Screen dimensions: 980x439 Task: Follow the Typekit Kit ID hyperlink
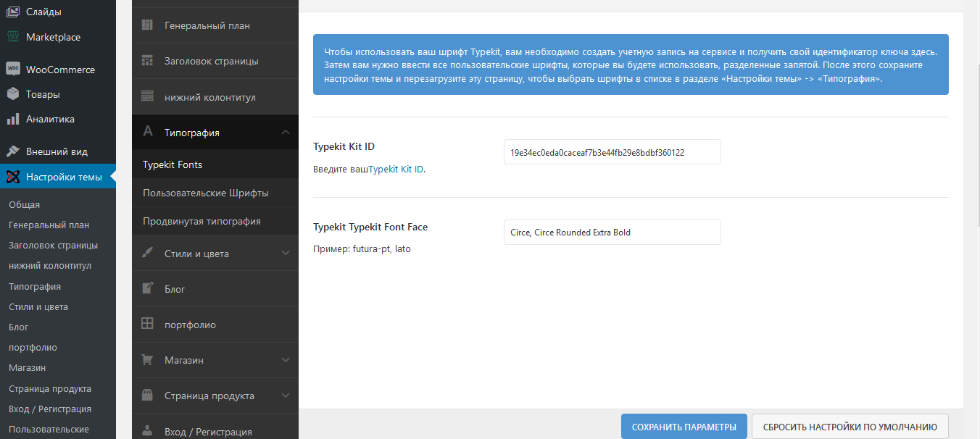tap(396, 169)
